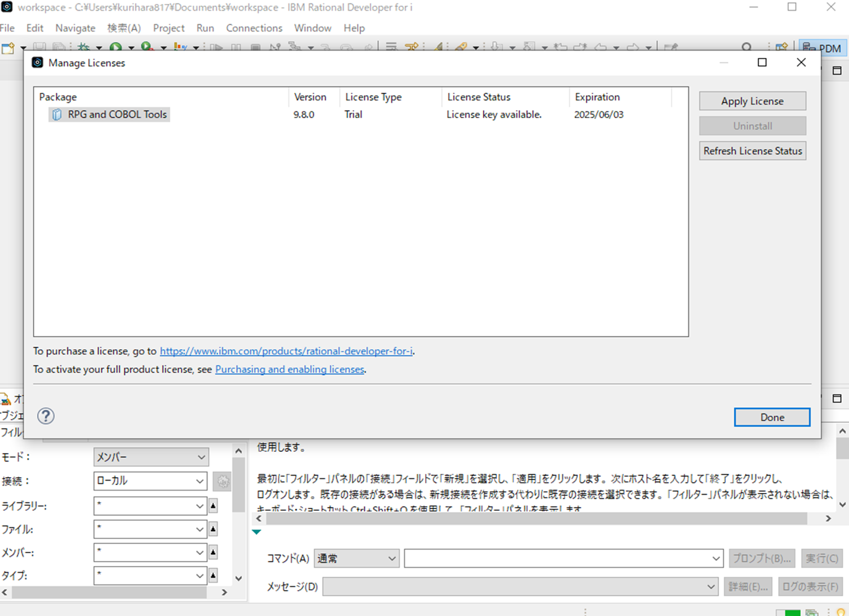Viewport: 849px width, 616px height.
Task: Click the up-arrow button beside ライブラリー field
Action: point(213,506)
